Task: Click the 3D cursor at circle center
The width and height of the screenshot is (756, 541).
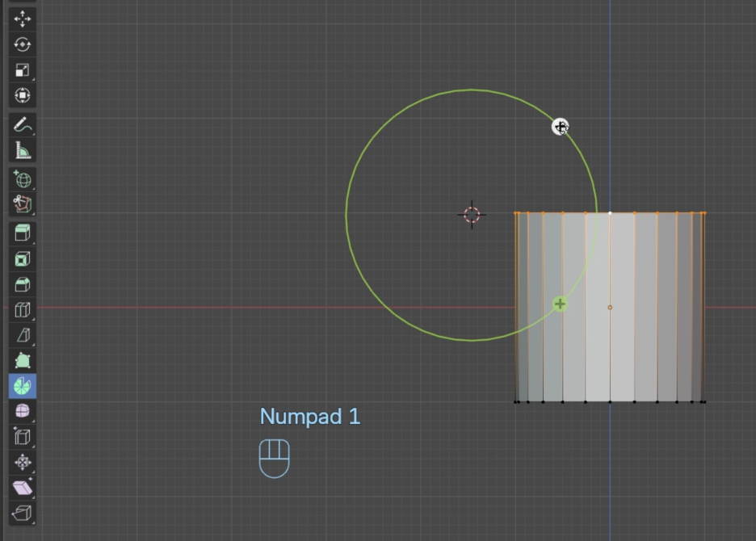Action: pos(472,215)
